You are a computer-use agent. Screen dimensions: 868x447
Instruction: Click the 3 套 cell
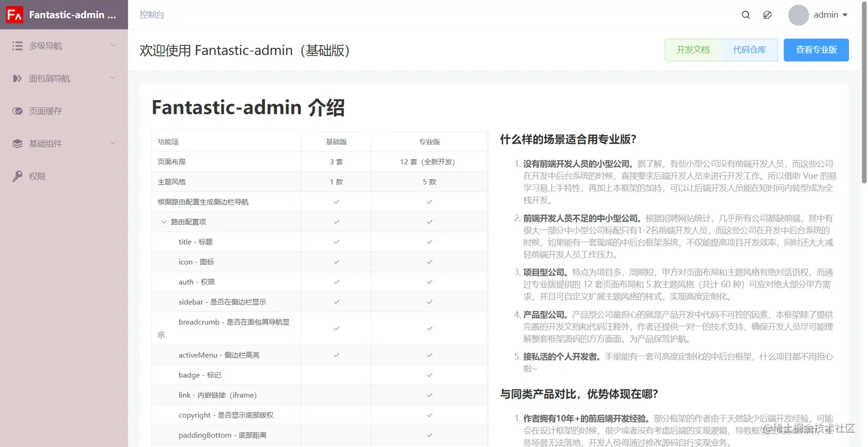pos(336,162)
